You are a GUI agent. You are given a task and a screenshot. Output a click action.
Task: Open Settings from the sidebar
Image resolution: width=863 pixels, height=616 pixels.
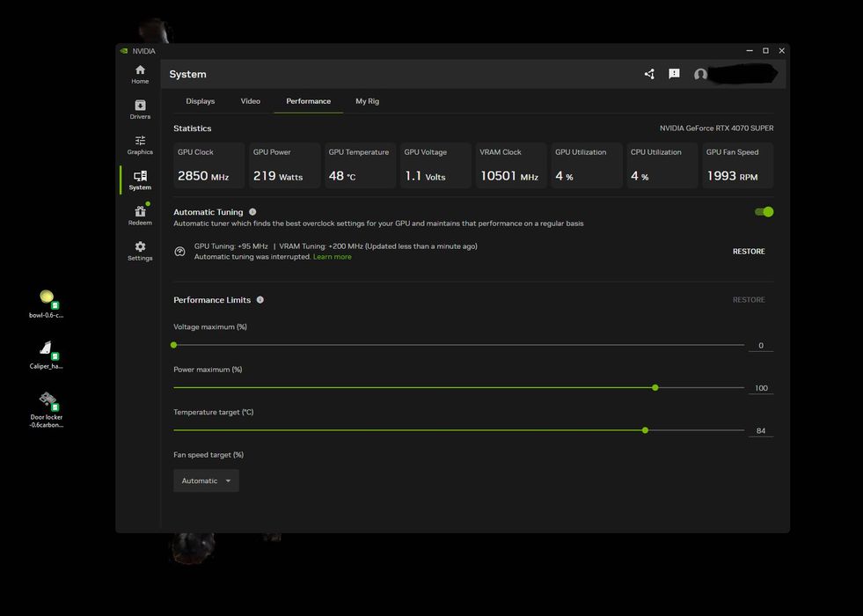pos(140,251)
